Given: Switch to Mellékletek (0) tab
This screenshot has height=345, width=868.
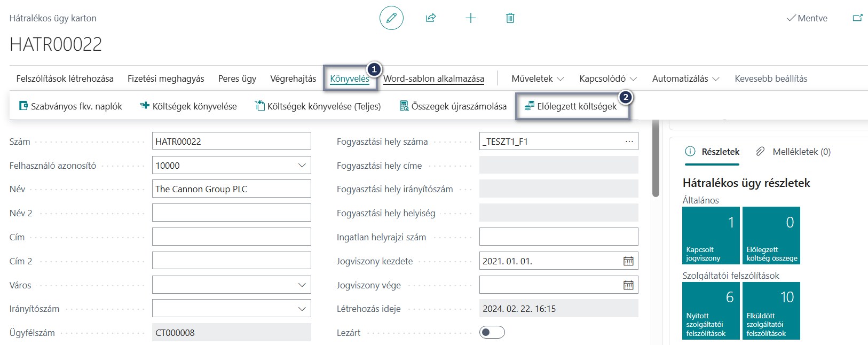Looking at the screenshot, I should point(793,152).
